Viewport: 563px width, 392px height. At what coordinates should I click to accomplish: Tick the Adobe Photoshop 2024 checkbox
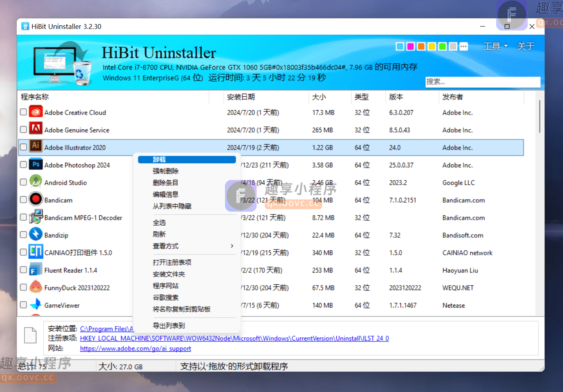(23, 165)
